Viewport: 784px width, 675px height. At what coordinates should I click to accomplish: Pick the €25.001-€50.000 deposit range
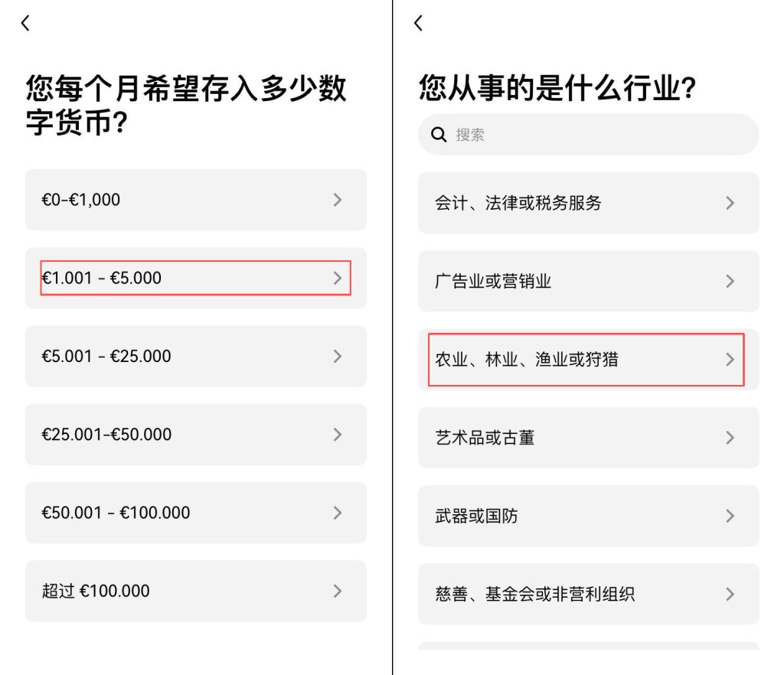[195, 434]
